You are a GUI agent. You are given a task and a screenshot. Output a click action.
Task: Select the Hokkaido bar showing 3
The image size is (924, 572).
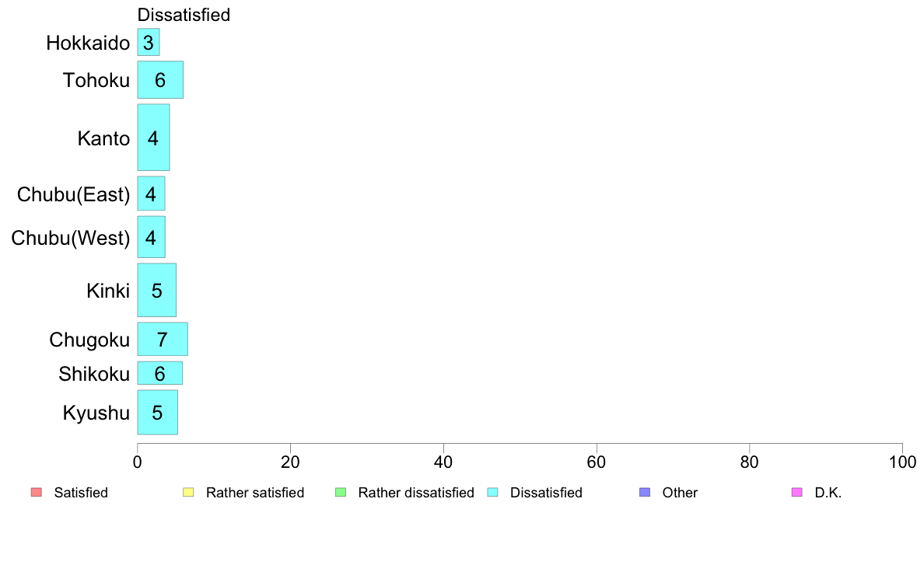coord(149,43)
